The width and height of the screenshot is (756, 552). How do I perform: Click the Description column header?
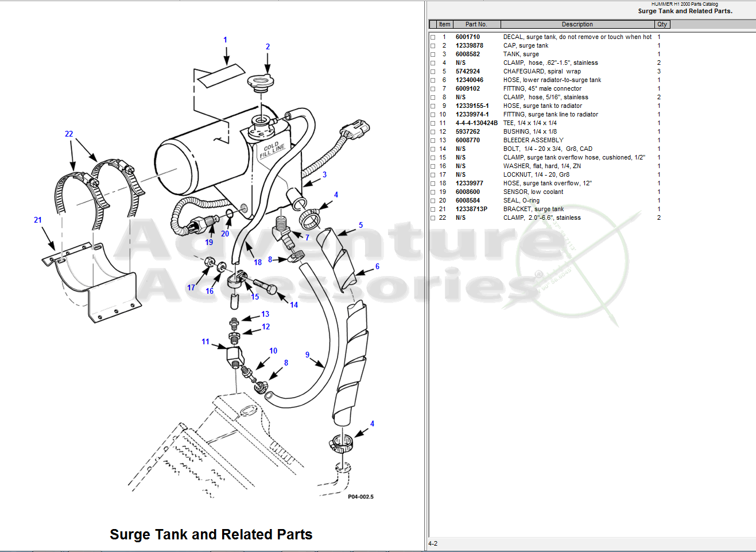(x=577, y=24)
